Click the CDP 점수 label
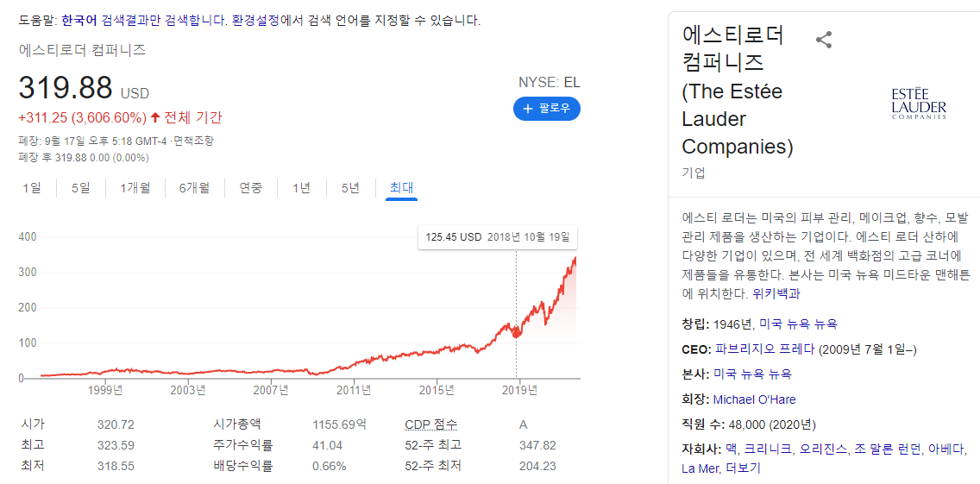The width and height of the screenshot is (980, 484). [431, 425]
